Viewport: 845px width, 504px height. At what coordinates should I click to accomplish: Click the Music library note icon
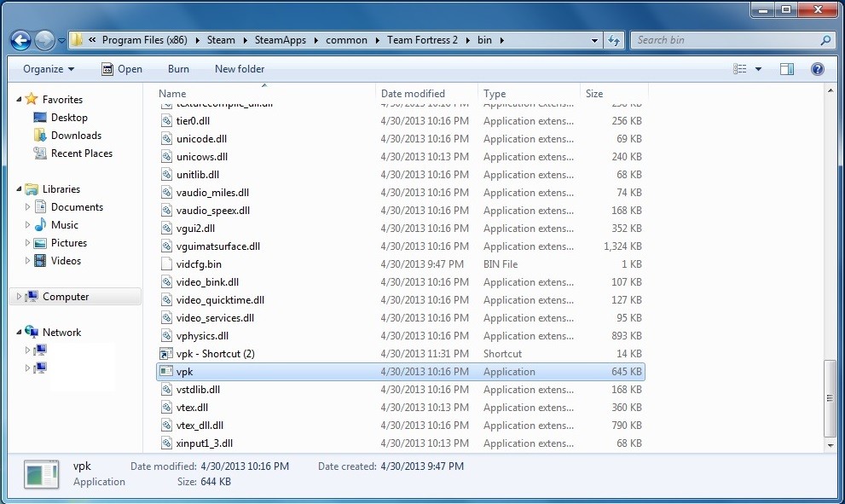click(x=40, y=225)
